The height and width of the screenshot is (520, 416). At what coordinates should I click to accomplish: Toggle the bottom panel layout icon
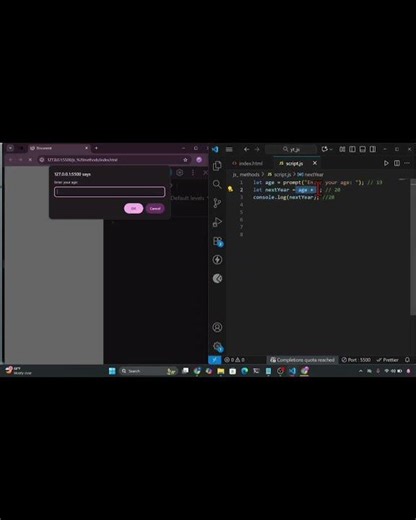pyautogui.click(x=363, y=149)
